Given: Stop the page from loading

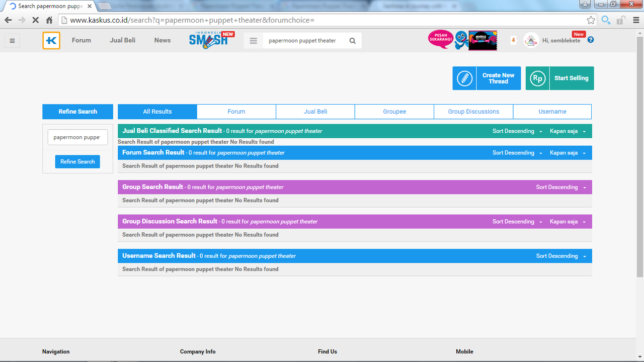Looking at the screenshot, I should pyautogui.click(x=35, y=20).
